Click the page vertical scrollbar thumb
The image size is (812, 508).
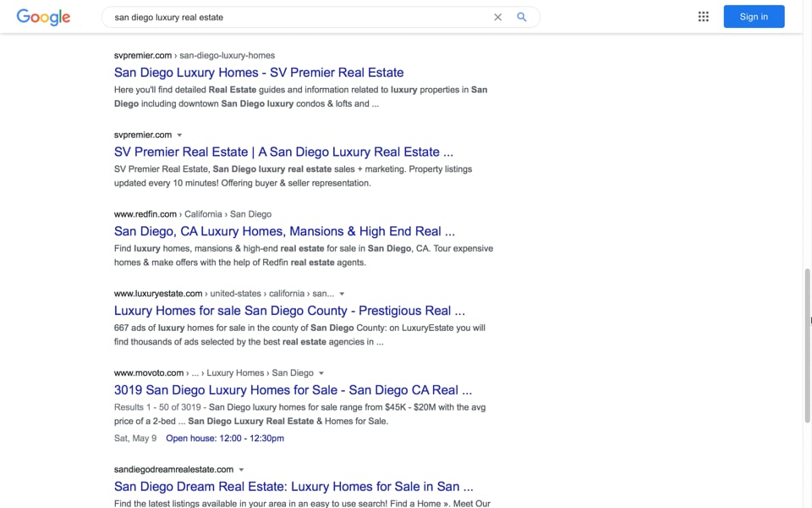tap(807, 345)
